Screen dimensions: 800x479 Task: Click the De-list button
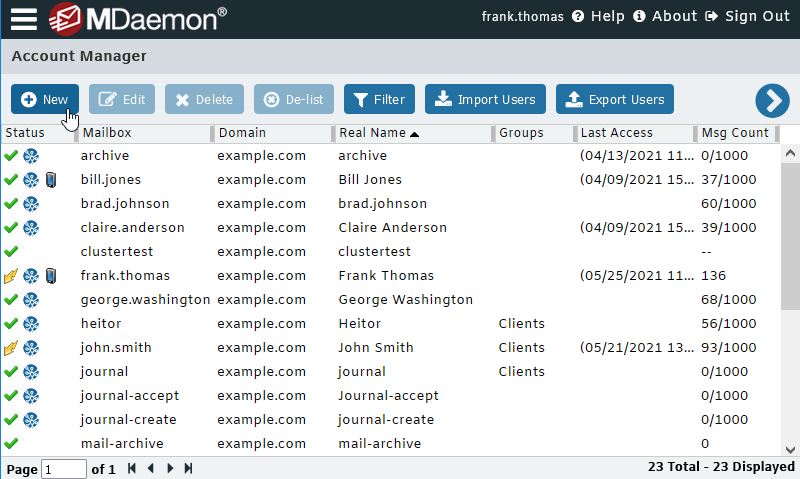click(294, 99)
